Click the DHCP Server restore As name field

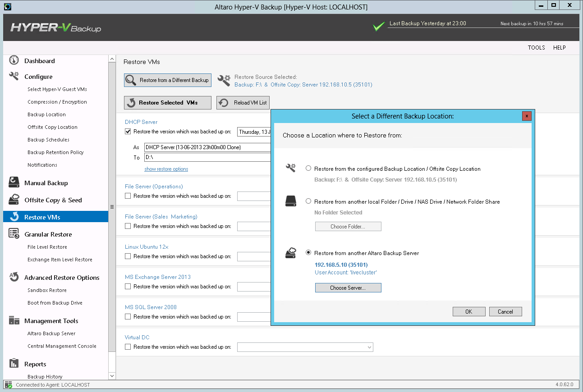point(207,147)
